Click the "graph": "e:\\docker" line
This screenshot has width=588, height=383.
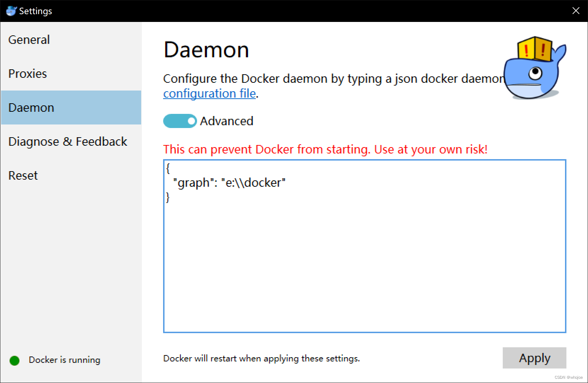point(229,182)
